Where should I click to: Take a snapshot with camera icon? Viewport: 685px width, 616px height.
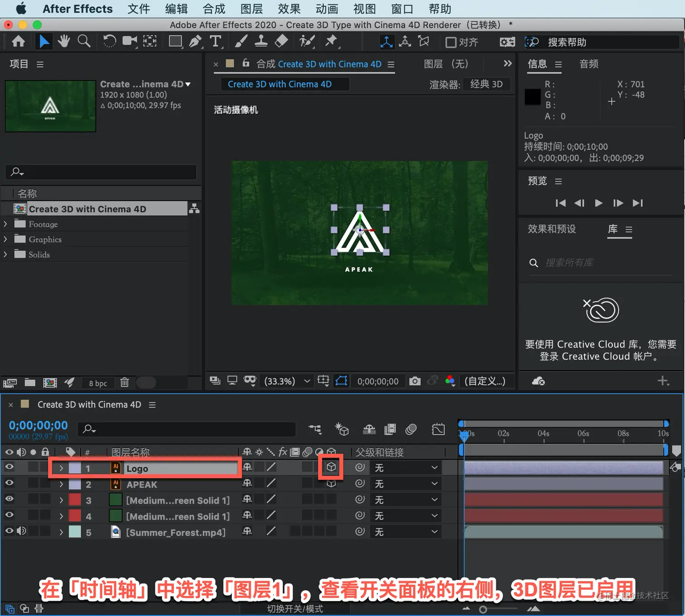pos(415,381)
